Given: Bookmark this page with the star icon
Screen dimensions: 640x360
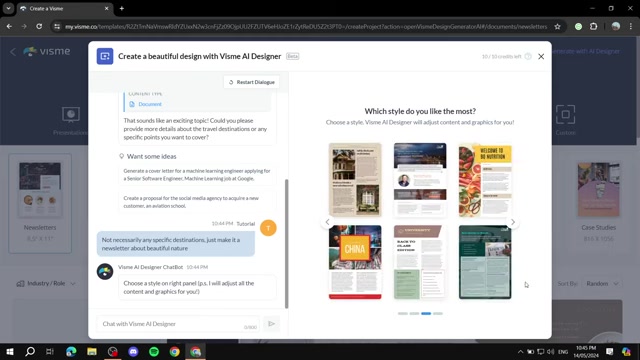Looking at the screenshot, I should (x=557, y=27).
